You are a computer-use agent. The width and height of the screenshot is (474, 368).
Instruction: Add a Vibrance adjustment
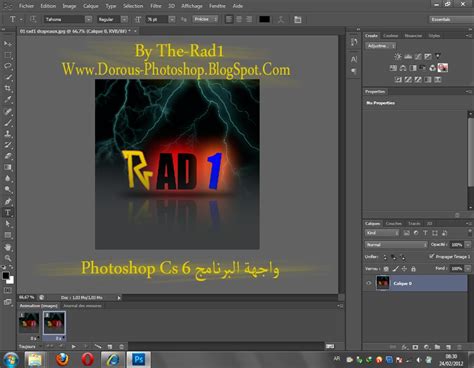pos(438,56)
